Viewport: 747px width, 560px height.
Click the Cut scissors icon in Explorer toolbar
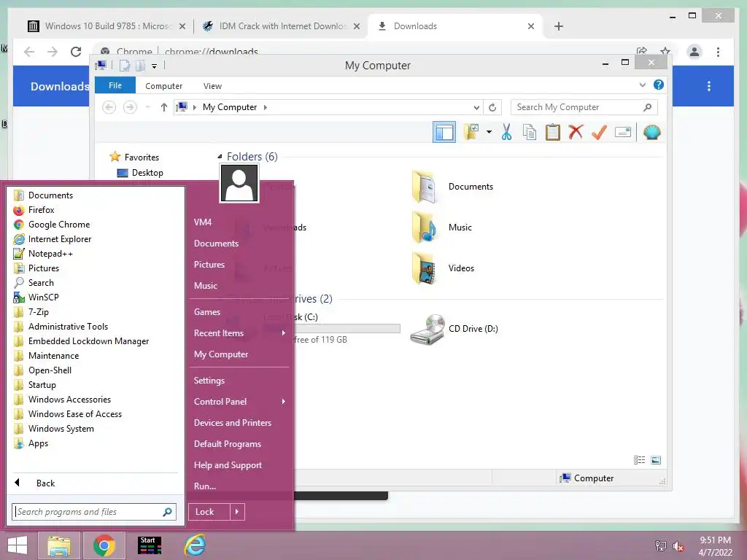506,132
